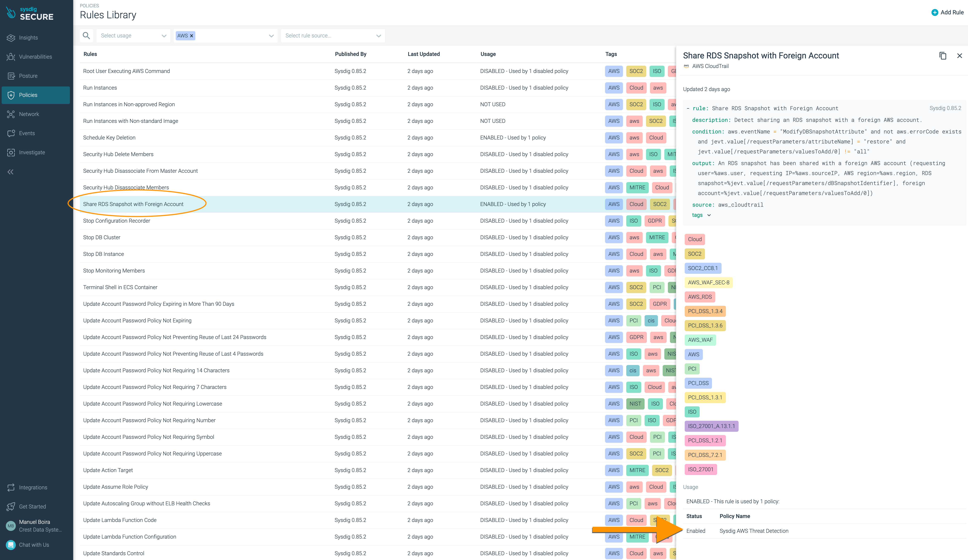Viewport: 968px width, 560px height.
Task: Select the Update Lambda Function Code rule
Action: 119,520
